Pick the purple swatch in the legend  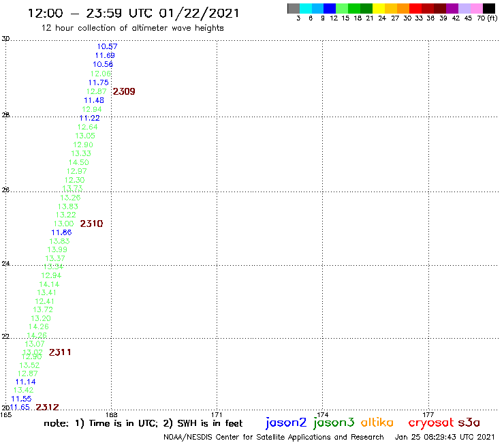(x=452, y=8)
